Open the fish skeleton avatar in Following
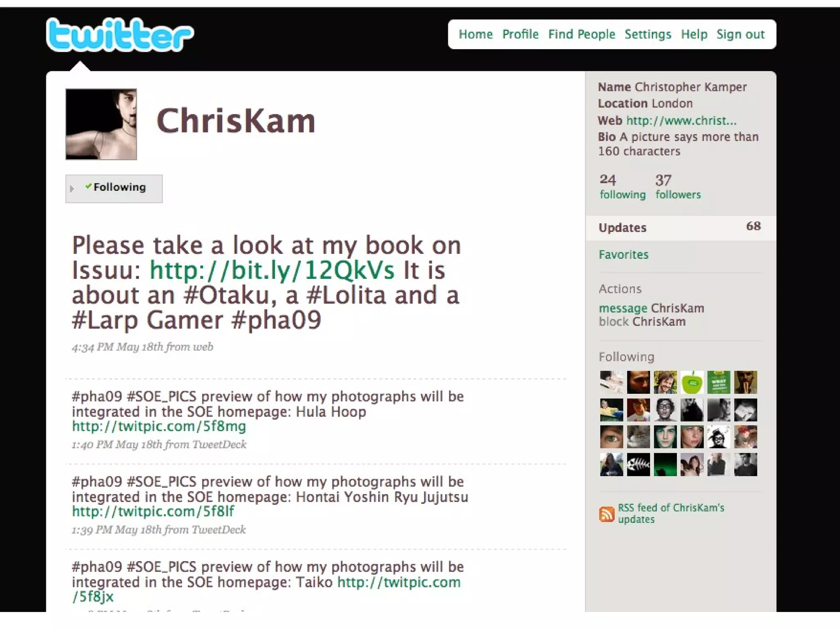Screen dimensions: 840x630 pos(638,464)
